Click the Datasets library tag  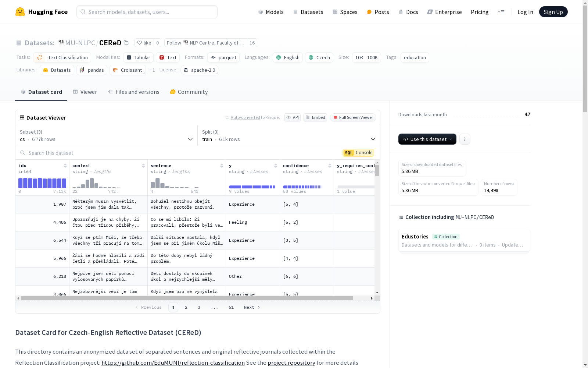[57, 70]
